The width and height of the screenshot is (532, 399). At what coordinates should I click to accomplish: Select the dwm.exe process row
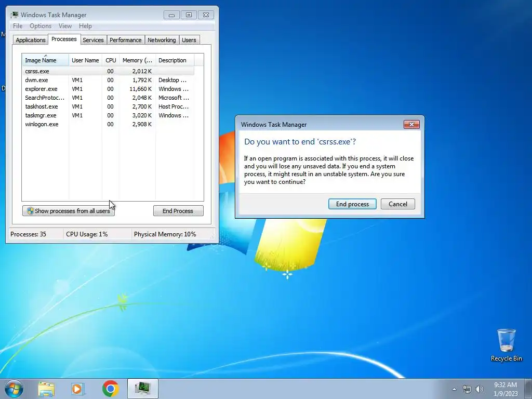coord(108,80)
